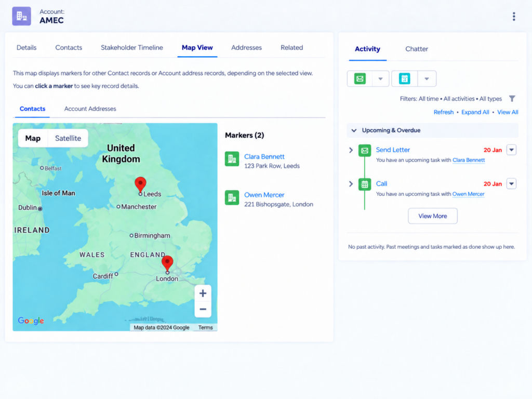Screen dimensions: 532x399
Task: Click the Manchester label on the map
Action: click(138, 207)
